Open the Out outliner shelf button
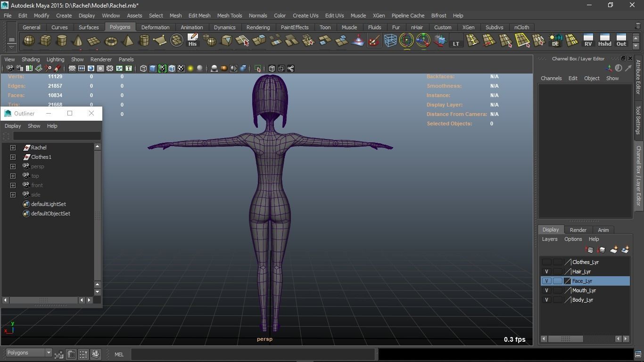 (x=621, y=41)
